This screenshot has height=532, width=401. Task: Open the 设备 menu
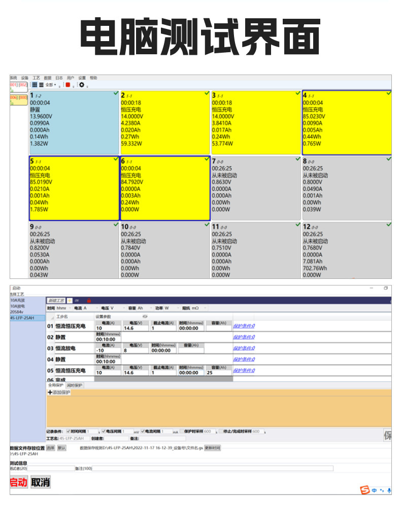click(25, 78)
